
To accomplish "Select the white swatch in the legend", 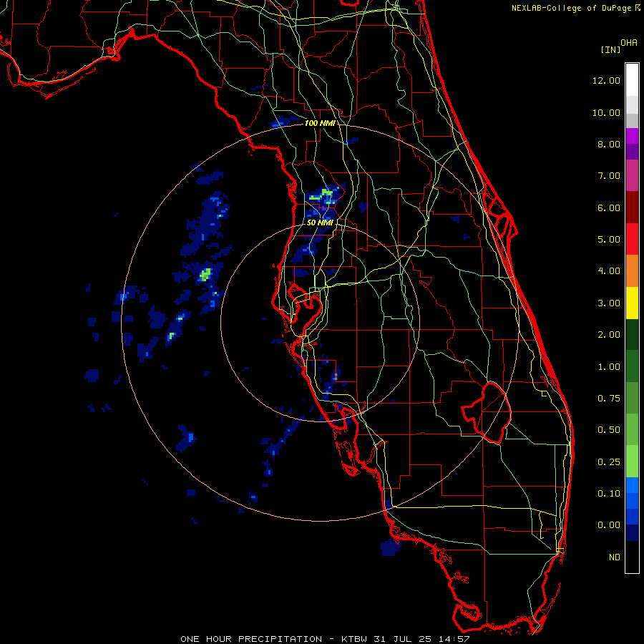I will coord(632,80).
